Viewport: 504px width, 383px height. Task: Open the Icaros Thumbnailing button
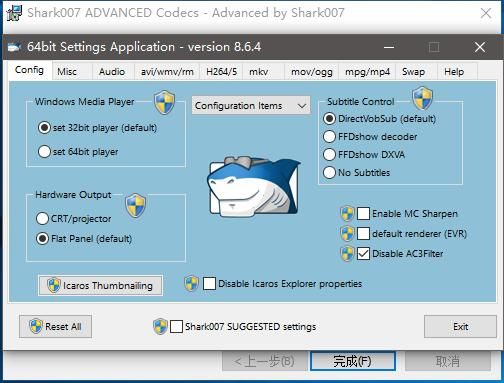100,285
